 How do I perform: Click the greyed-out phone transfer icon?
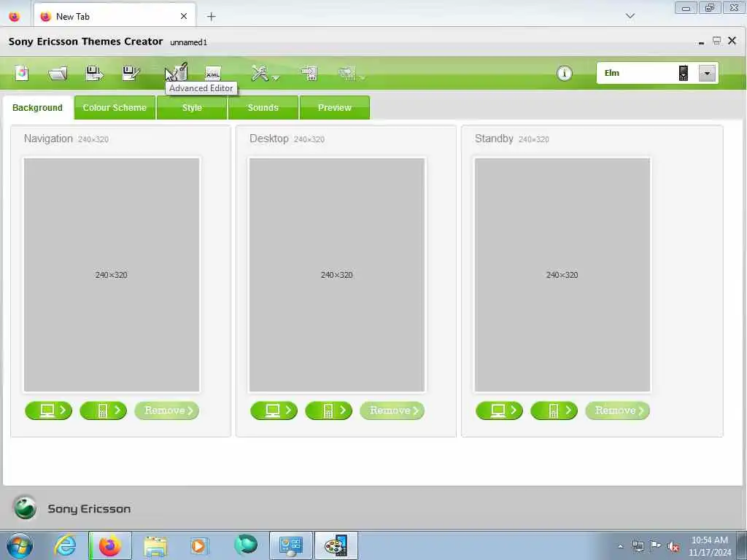tap(347, 73)
